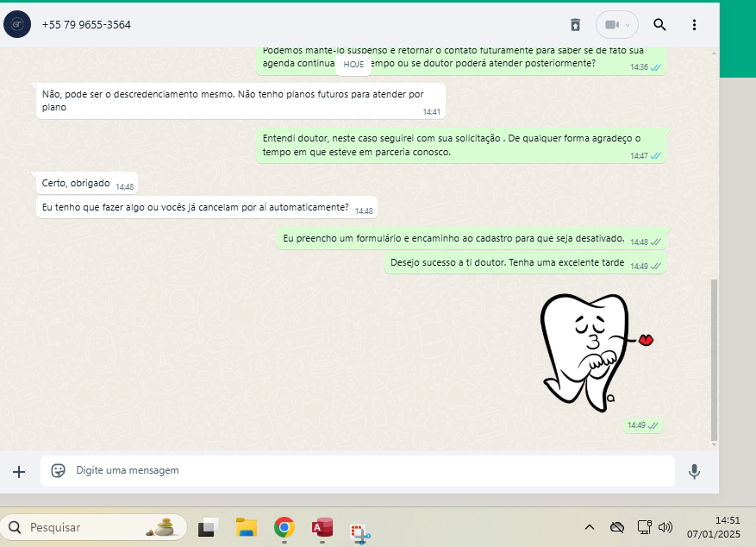Switch to Google Chrome on the taskbar
This screenshot has height=547, width=756.
tap(284, 527)
